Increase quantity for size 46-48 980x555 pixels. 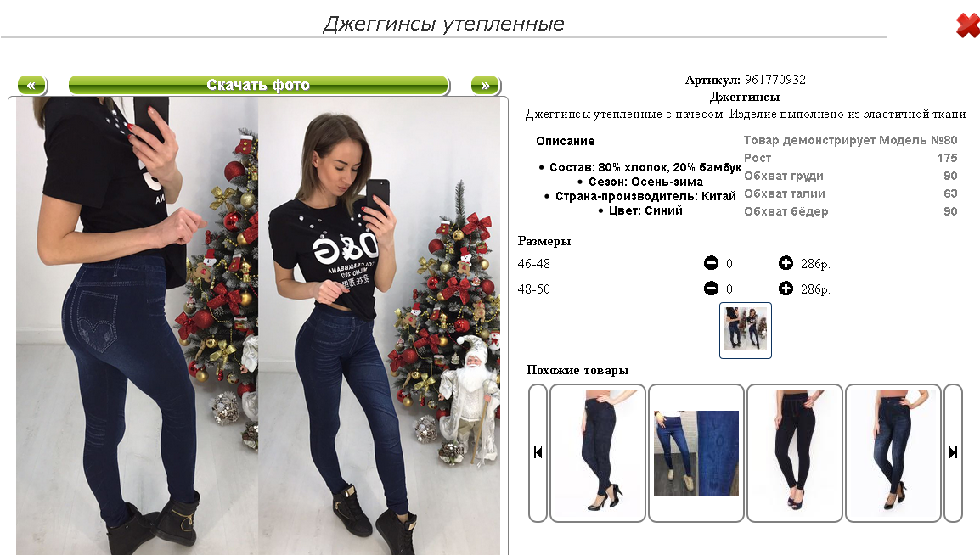(x=786, y=263)
